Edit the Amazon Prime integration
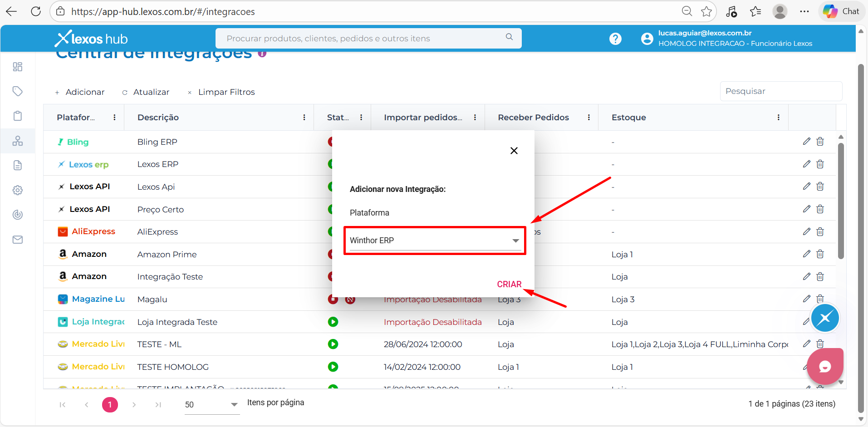This screenshot has height=427, width=868. pos(806,254)
